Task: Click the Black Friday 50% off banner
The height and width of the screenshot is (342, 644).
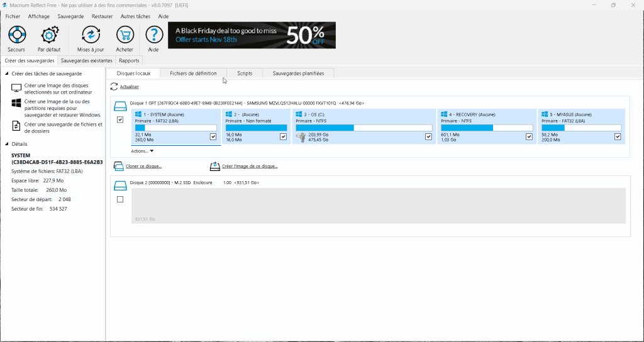Action: tap(252, 35)
